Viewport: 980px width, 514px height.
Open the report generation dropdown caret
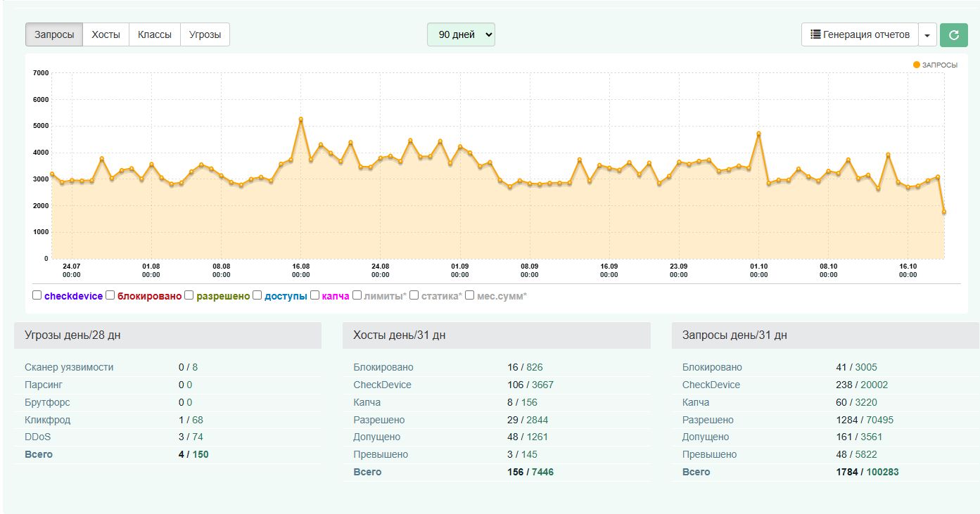point(927,34)
